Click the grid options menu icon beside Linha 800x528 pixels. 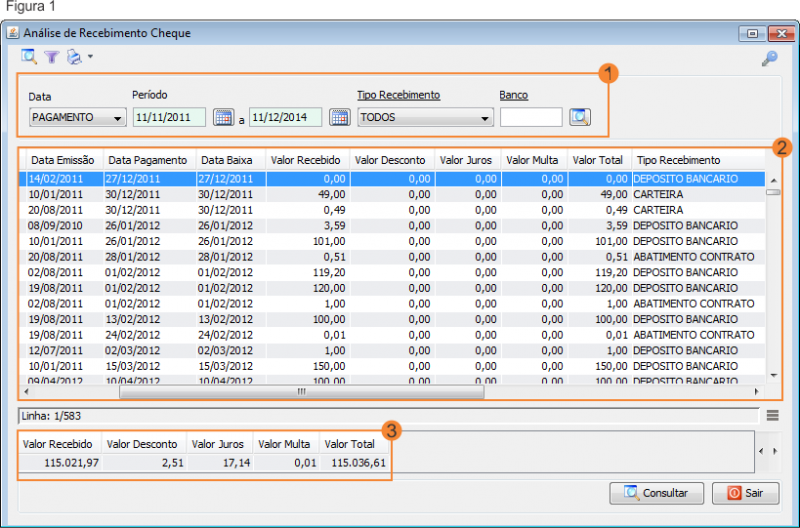[772, 416]
